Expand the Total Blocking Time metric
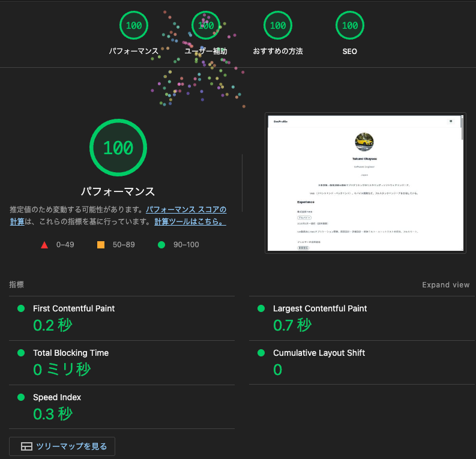Image resolution: width=476 pixels, height=459 pixels. pos(71,353)
